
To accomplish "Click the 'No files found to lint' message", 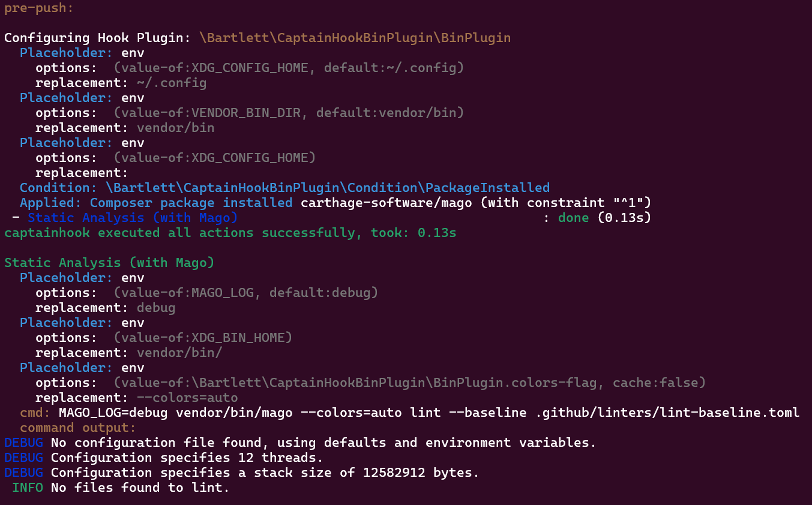I will 140,488.
